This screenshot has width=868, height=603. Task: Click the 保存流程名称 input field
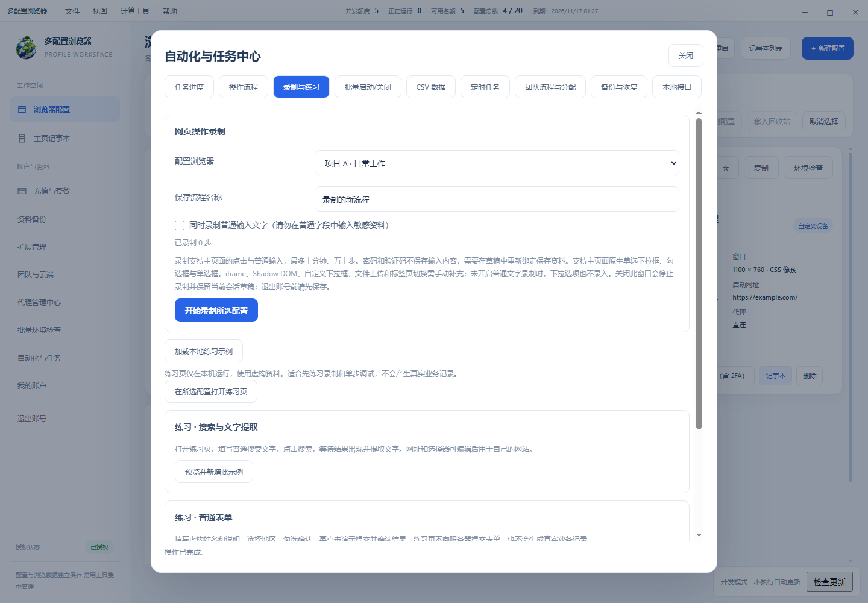(497, 199)
